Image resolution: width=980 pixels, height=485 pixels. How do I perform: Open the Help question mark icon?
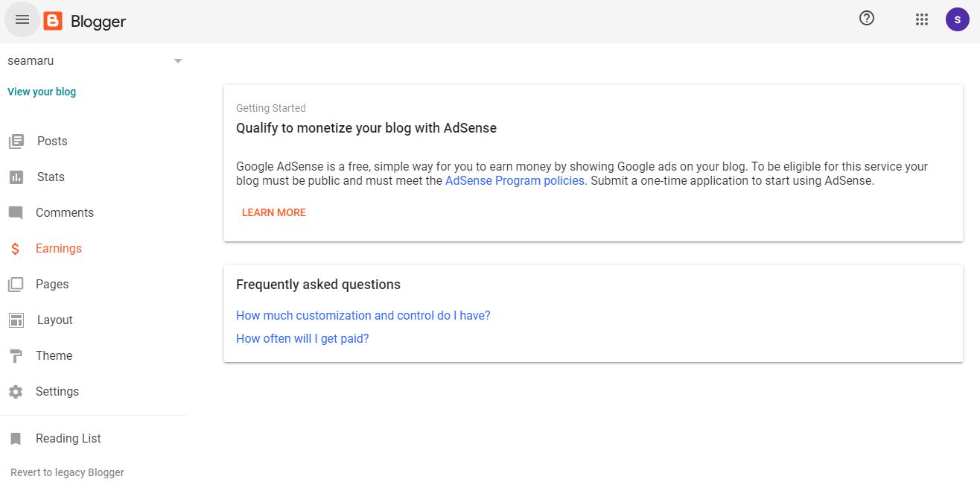point(867,19)
